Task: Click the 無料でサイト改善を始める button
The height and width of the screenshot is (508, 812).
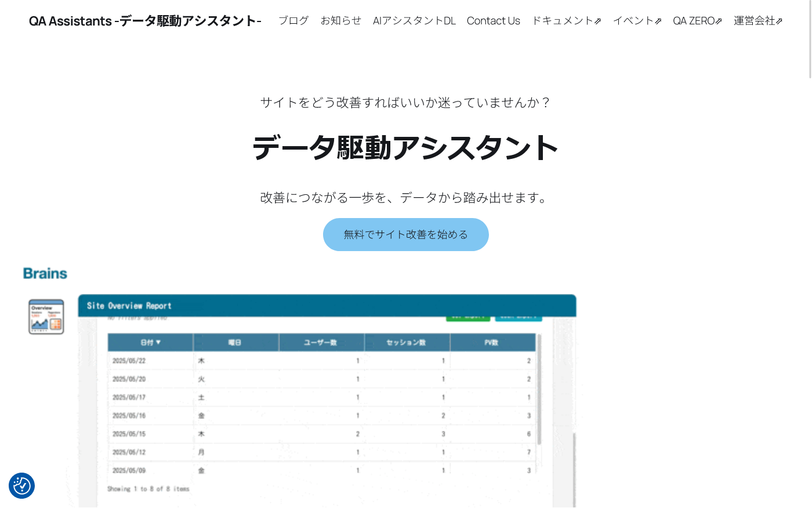Action: click(x=405, y=235)
